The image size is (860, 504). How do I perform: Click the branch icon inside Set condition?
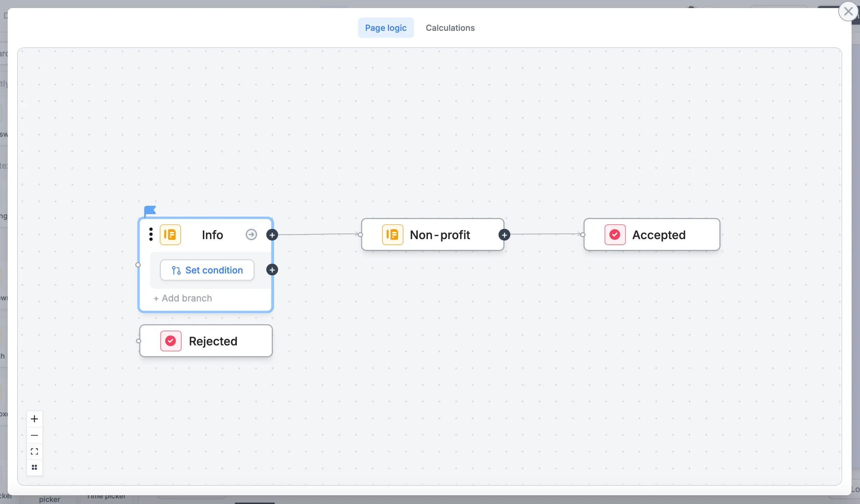point(176,270)
